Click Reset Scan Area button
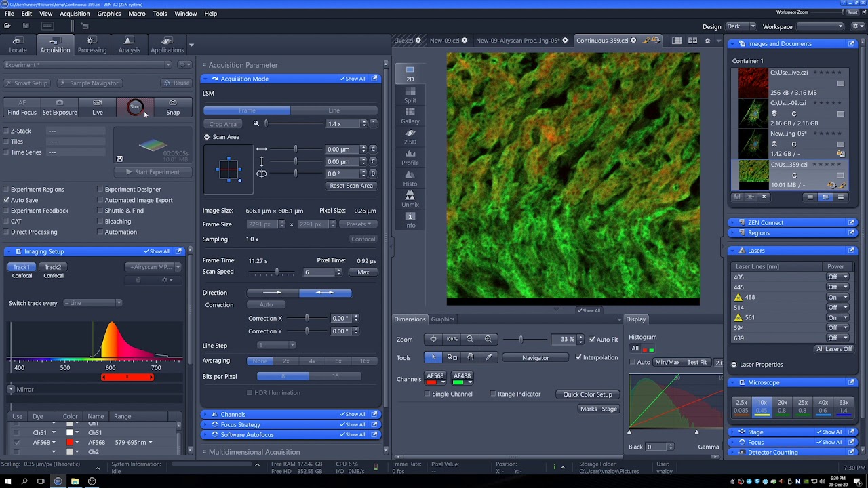This screenshot has height=488, width=868. point(351,186)
